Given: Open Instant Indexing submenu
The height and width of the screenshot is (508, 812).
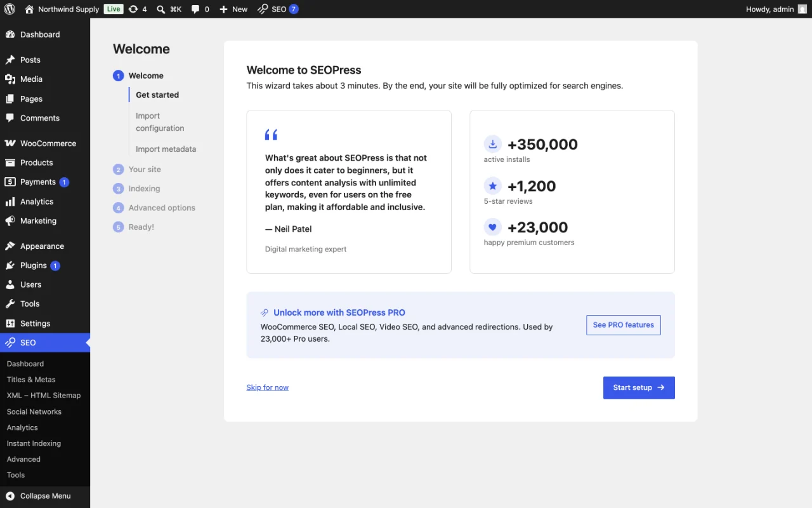Looking at the screenshot, I should [34, 443].
